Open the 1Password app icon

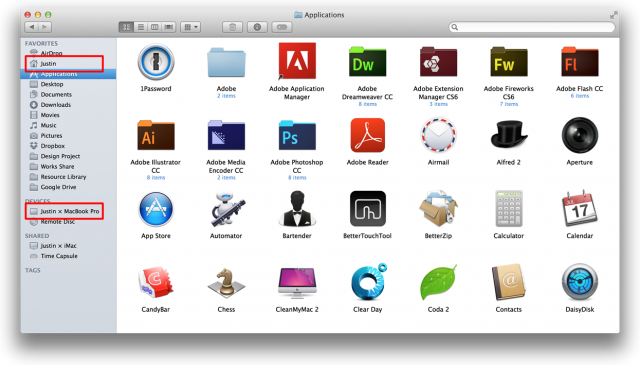coord(156,62)
